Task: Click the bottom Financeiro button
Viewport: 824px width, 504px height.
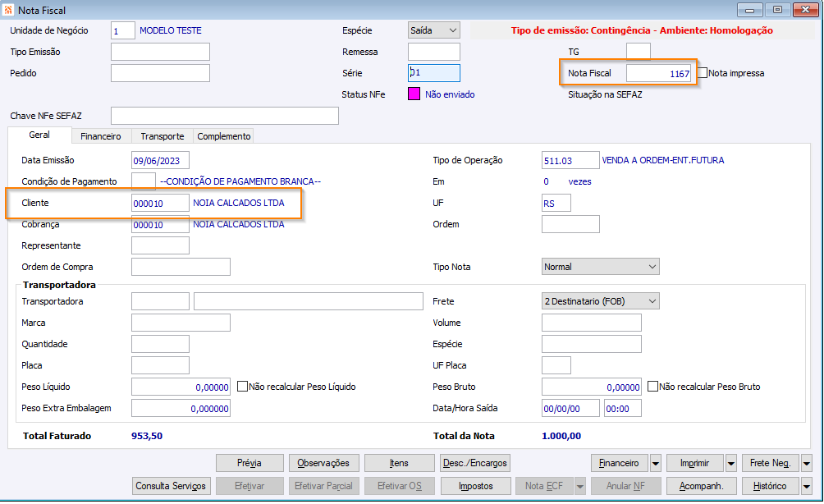Action: (620, 464)
